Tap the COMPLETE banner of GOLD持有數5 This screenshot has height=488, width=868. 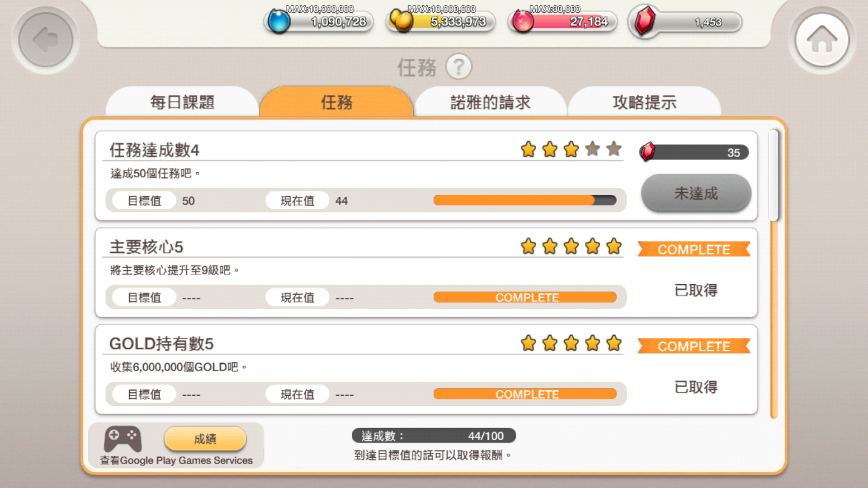coord(694,347)
